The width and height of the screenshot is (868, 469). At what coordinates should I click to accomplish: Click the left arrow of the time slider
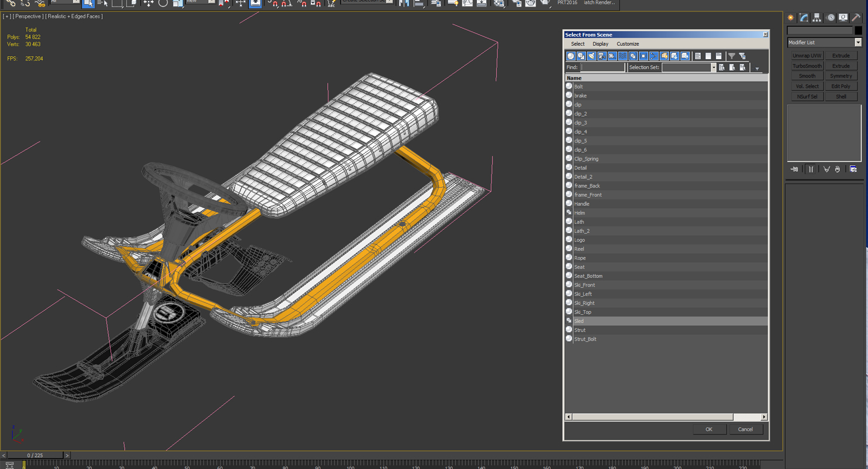pyautogui.click(x=4, y=456)
